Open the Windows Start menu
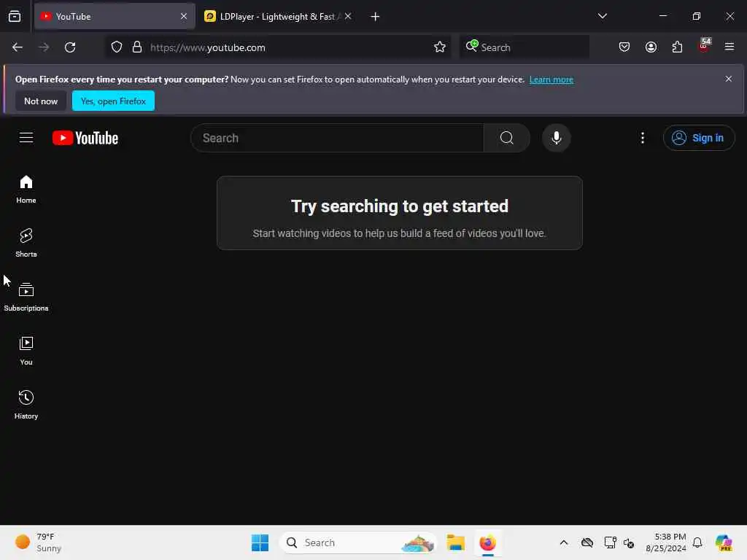747x560 pixels. coord(260,542)
